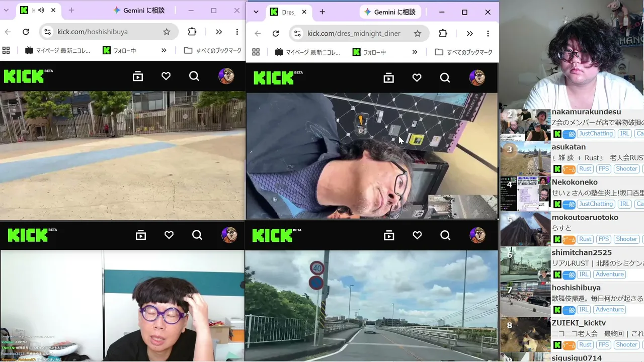Open the browse icon above the plaza stream

138,76
